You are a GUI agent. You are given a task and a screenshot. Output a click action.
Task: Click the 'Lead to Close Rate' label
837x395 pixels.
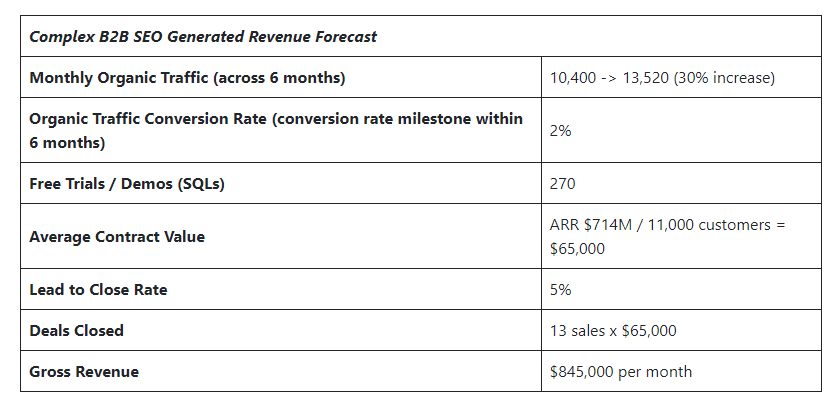pos(98,289)
